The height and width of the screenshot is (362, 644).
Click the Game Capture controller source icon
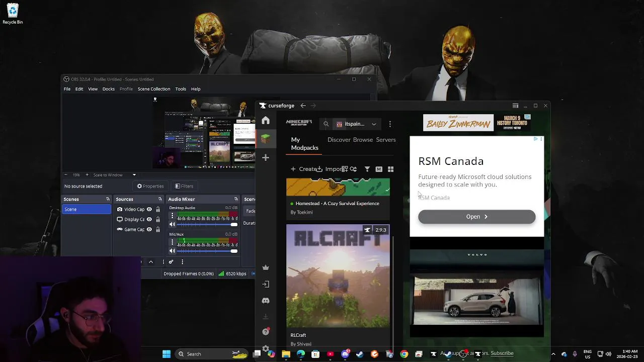(x=120, y=229)
